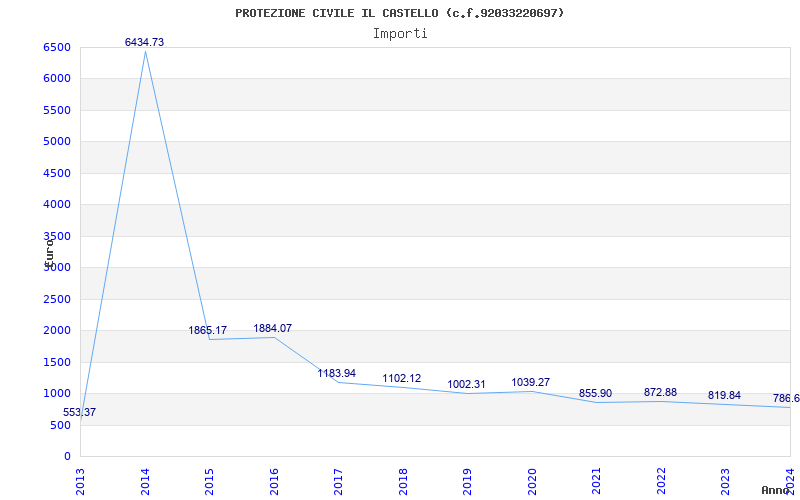Click the 4000 y-axis tick label
This screenshot has width=800, height=500.
[x=57, y=205]
